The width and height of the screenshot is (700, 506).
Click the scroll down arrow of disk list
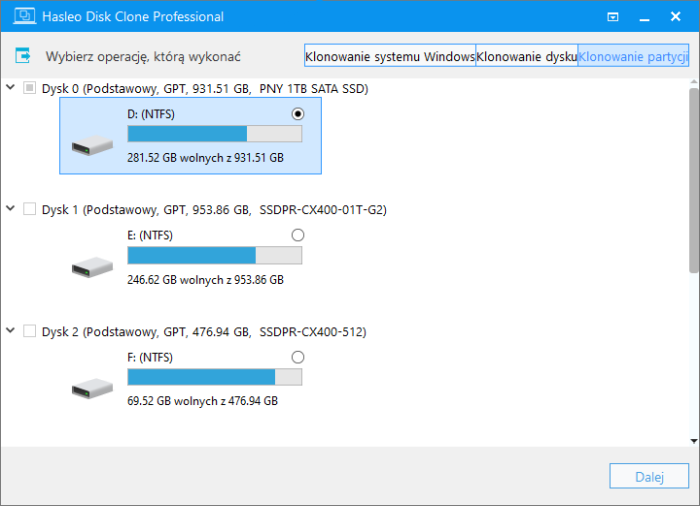point(693,439)
